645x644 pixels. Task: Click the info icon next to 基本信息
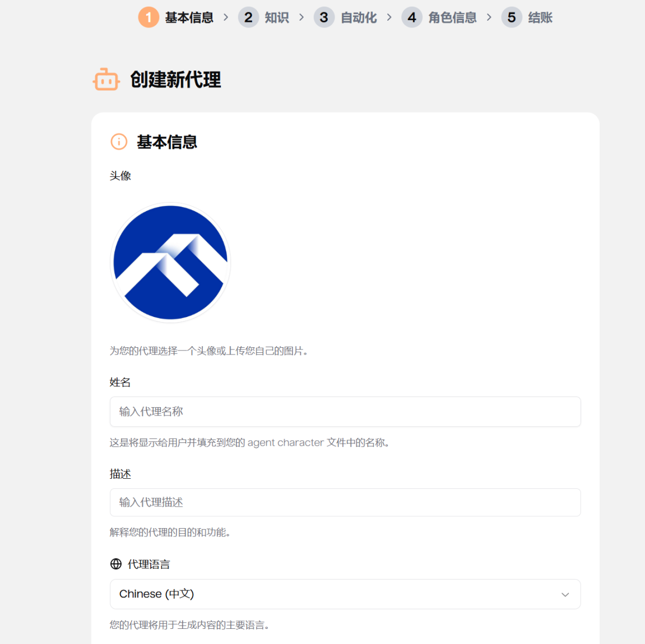click(x=119, y=142)
